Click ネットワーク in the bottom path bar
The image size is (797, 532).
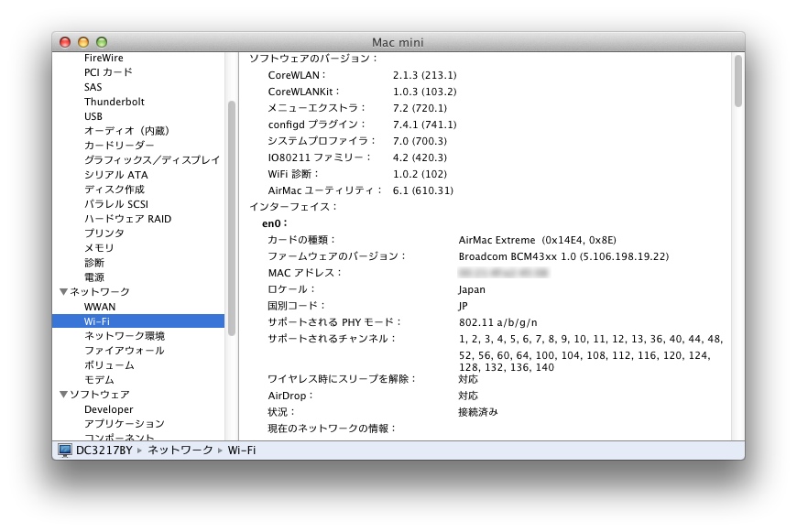point(180,451)
